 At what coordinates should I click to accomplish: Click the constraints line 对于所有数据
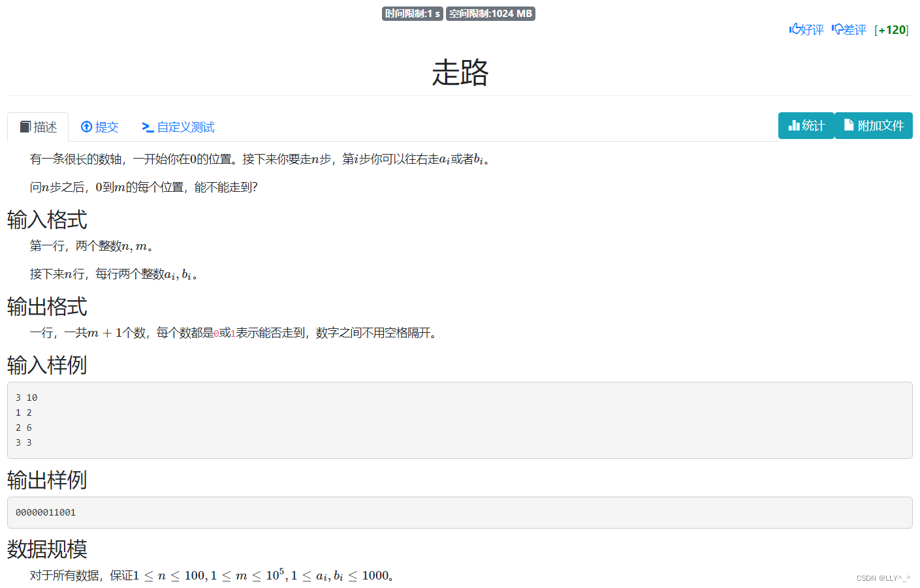tap(212, 575)
